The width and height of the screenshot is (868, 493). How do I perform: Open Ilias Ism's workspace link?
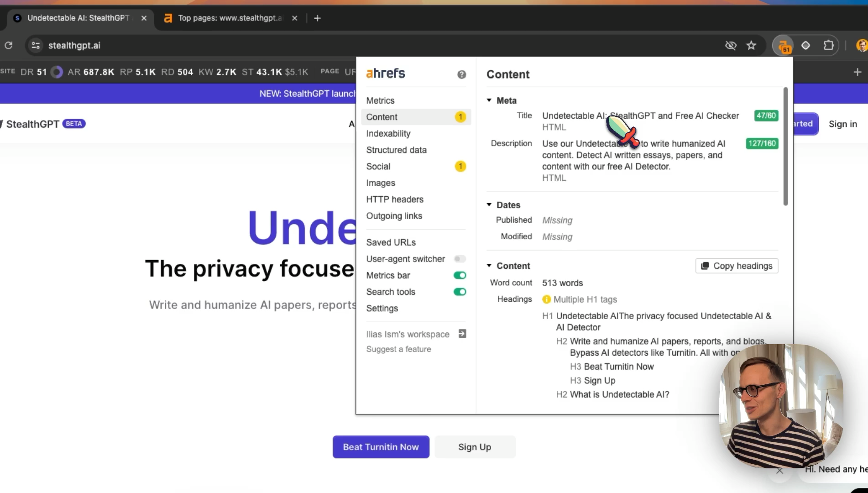(408, 334)
